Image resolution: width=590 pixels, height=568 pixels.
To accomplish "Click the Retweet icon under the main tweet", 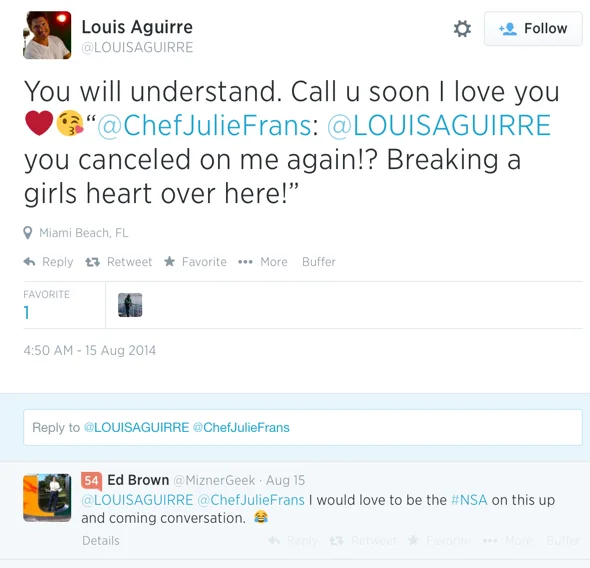I will click(x=93, y=262).
